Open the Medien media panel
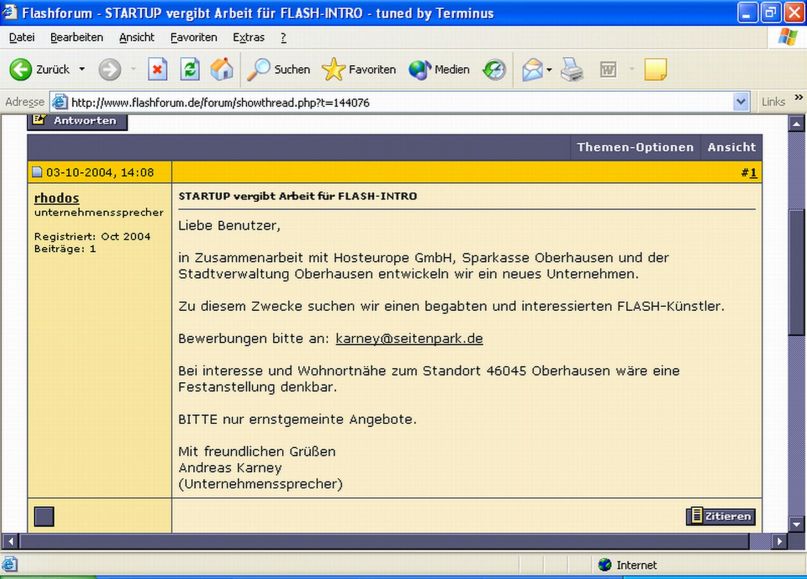This screenshot has height=579, width=807. [439, 69]
